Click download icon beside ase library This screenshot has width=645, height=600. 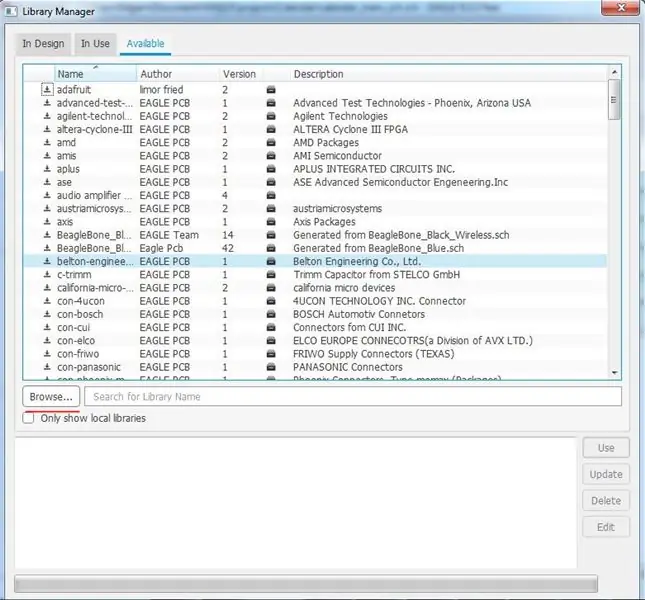[x=47, y=182]
